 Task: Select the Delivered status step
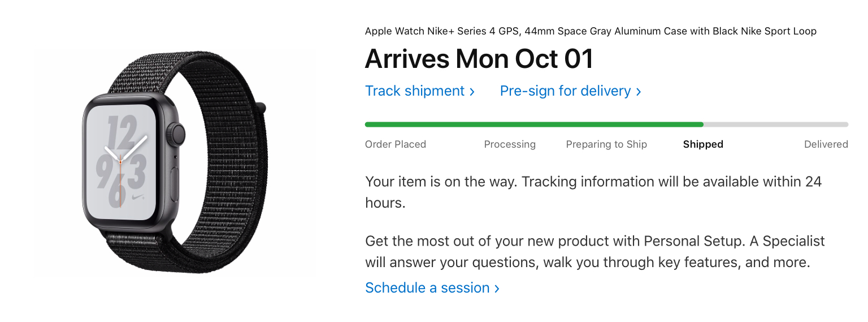coord(826,144)
